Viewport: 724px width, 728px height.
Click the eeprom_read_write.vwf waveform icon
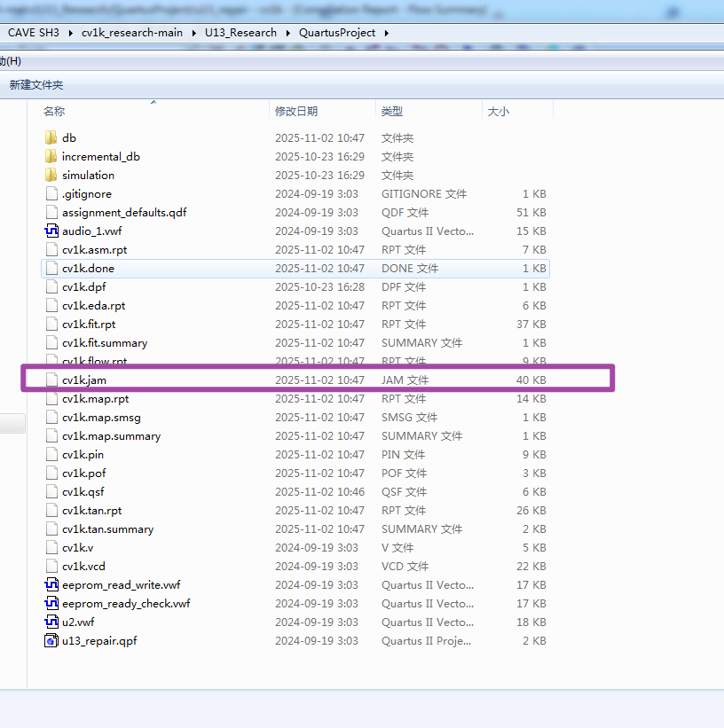click(51, 584)
